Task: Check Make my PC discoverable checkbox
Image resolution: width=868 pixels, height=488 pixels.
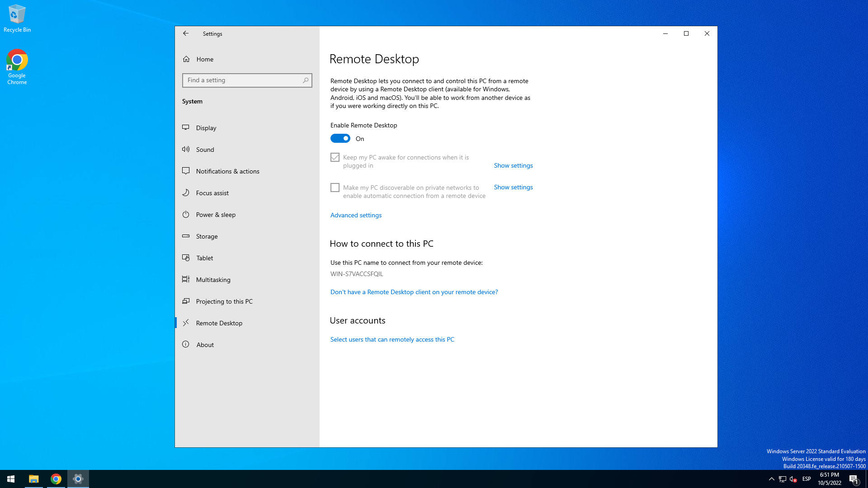Action: [335, 188]
